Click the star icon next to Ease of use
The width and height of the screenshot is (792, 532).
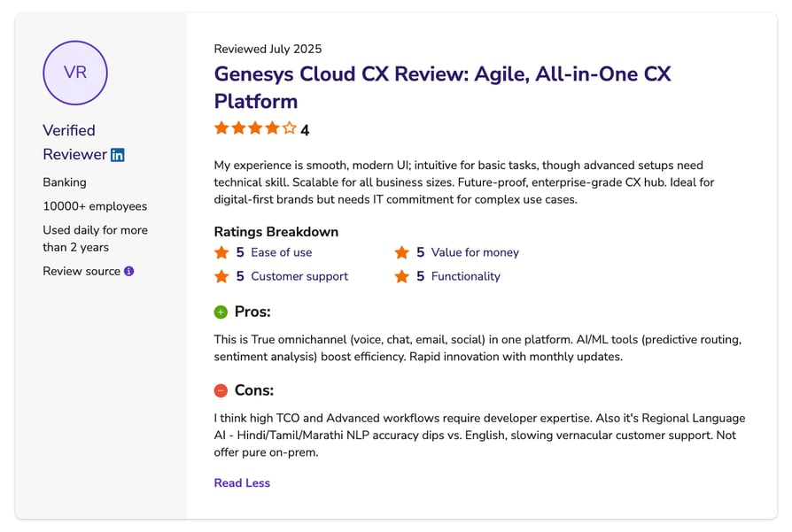(x=221, y=252)
